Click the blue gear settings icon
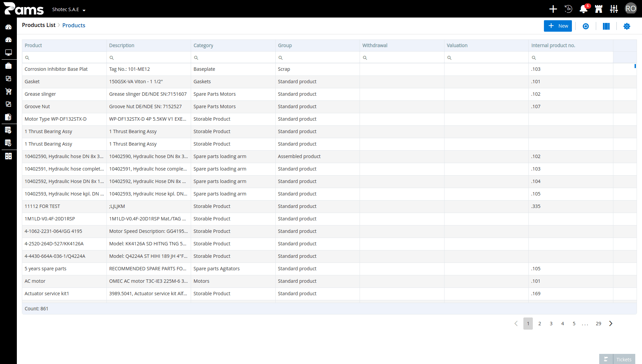Screen dimensions: 642x364 (x=627, y=26)
